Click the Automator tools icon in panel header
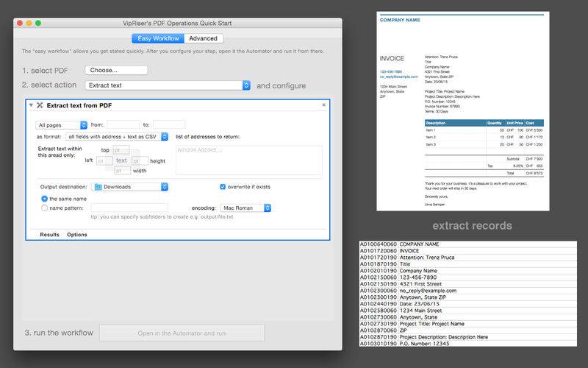The width and height of the screenshot is (588, 368). (x=40, y=105)
